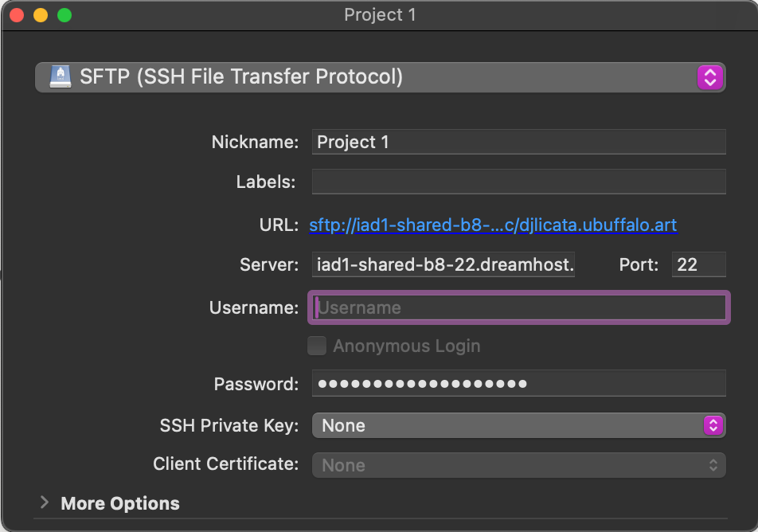Open the SSH Private Key dropdown
Viewport: 758px width, 532px height.
(x=510, y=425)
